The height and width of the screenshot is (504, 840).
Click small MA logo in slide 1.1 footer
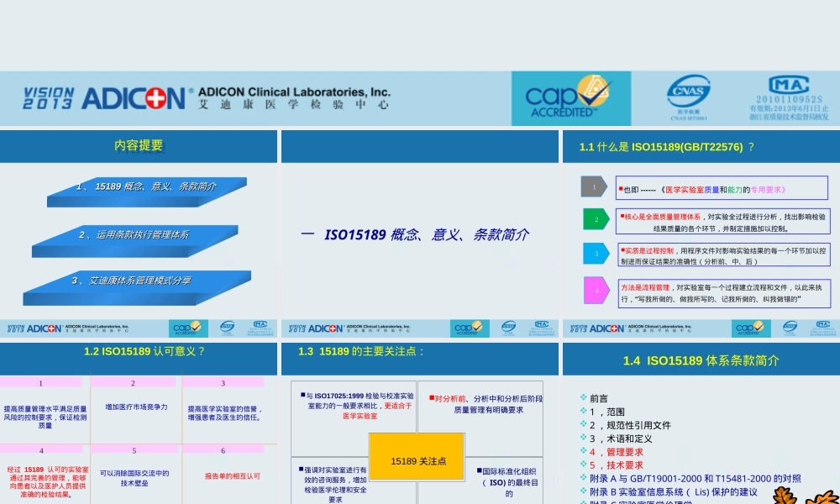pyautogui.click(x=823, y=324)
